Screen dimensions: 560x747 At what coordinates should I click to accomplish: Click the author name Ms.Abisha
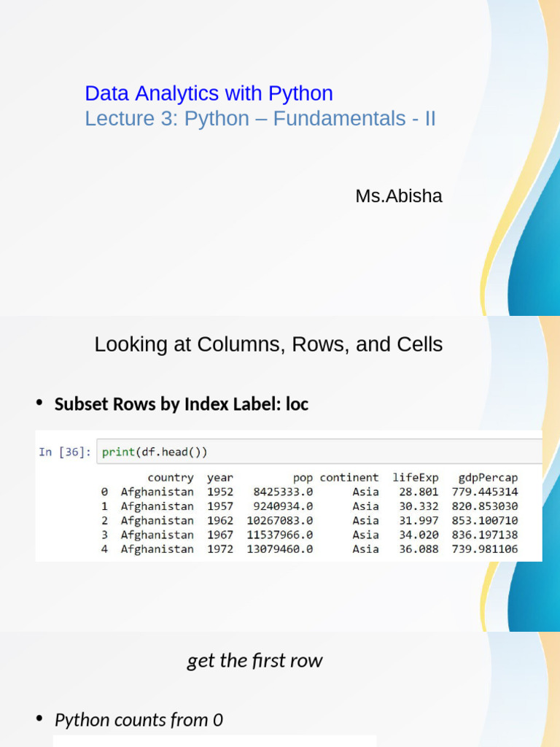(398, 196)
